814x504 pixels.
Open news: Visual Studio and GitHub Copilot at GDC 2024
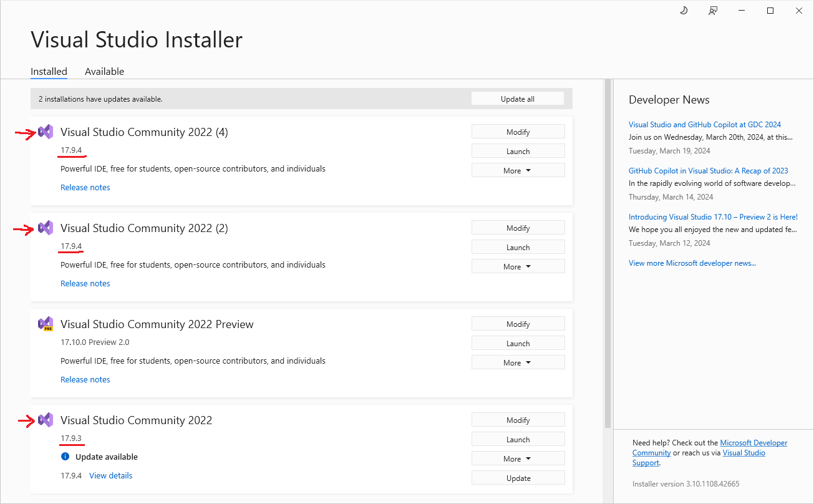pos(705,124)
